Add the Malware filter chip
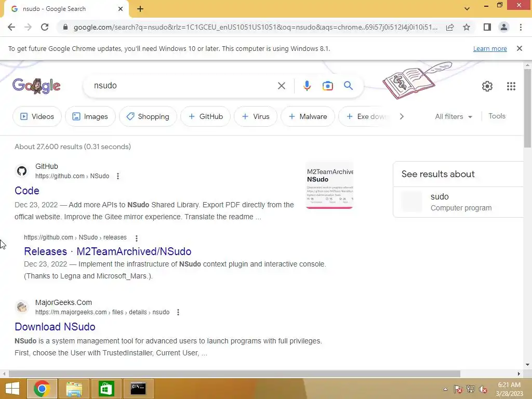532x399 pixels. [x=308, y=116]
